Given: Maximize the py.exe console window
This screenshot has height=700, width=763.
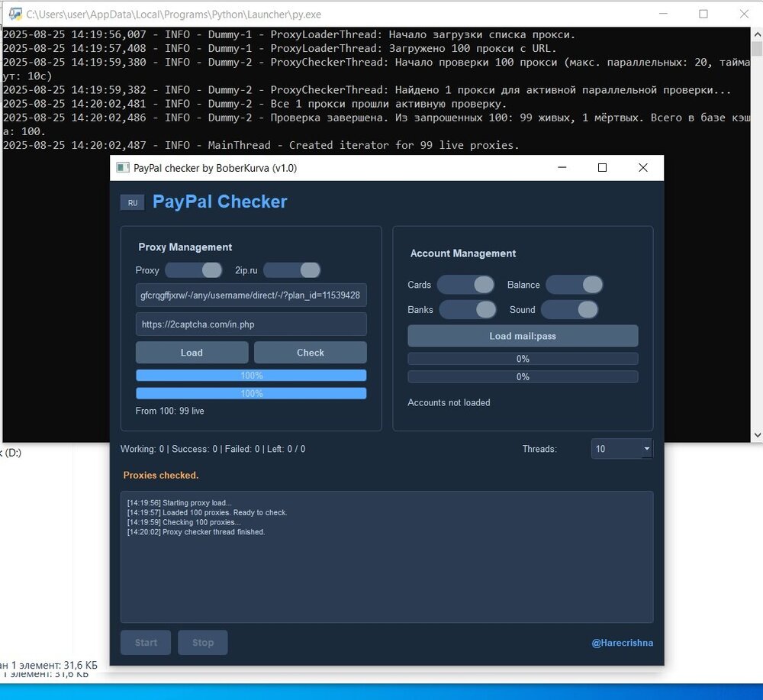Looking at the screenshot, I should [703, 14].
